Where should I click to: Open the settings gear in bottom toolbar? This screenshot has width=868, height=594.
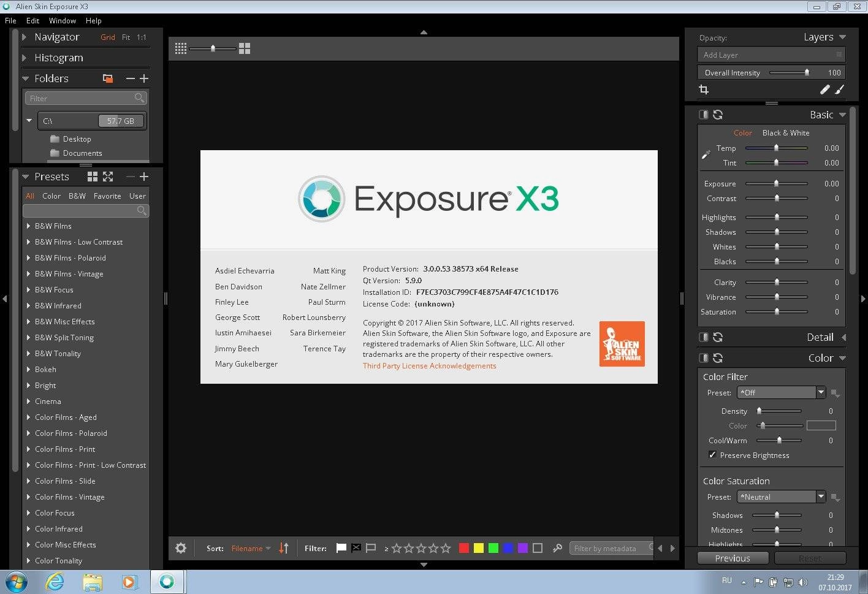pyautogui.click(x=181, y=548)
